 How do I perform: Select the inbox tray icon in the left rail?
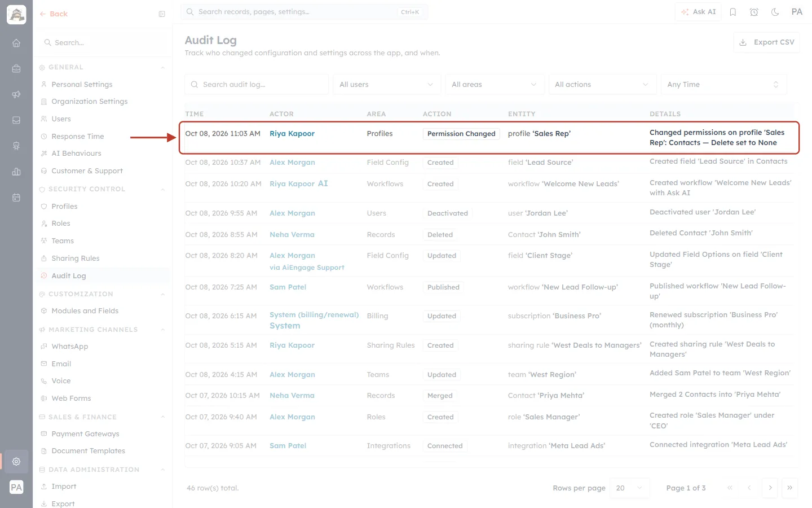pos(16,120)
